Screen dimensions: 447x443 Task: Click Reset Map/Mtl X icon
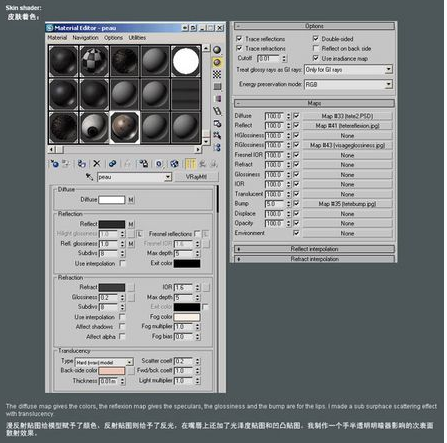97,164
